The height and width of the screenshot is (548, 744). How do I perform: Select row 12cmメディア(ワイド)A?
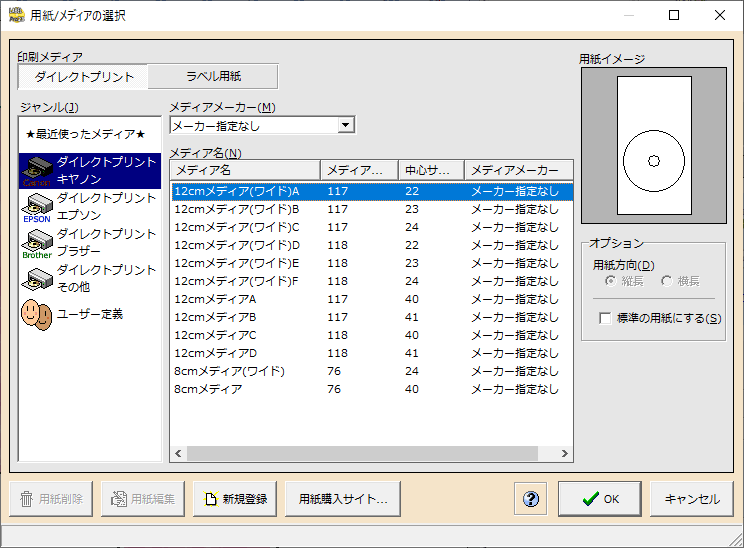pyautogui.click(x=372, y=191)
